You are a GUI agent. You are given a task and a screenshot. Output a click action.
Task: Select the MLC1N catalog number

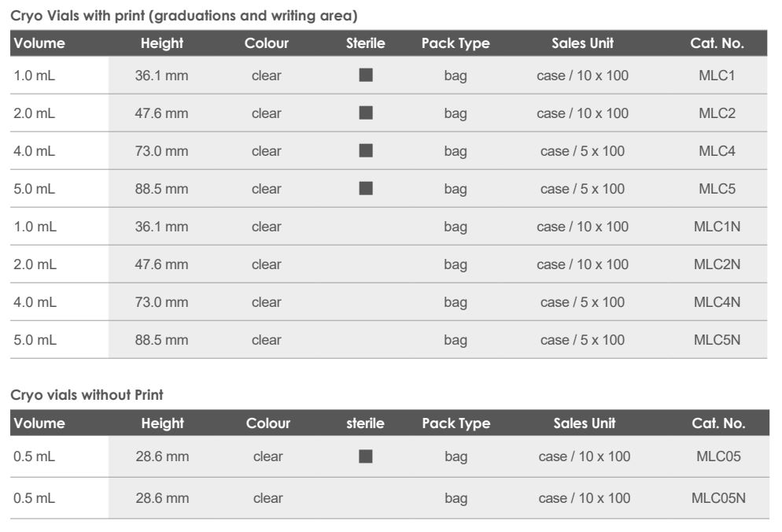coord(717,227)
